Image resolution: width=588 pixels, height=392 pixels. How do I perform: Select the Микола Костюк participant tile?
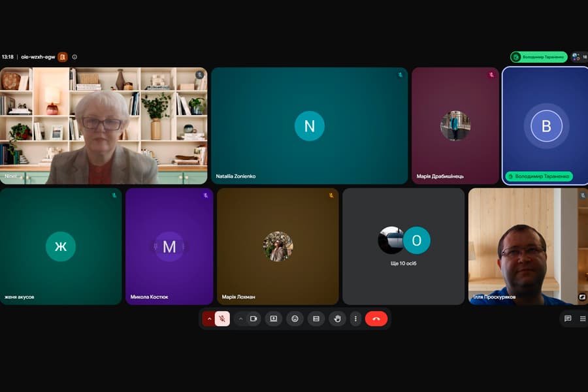pos(169,246)
